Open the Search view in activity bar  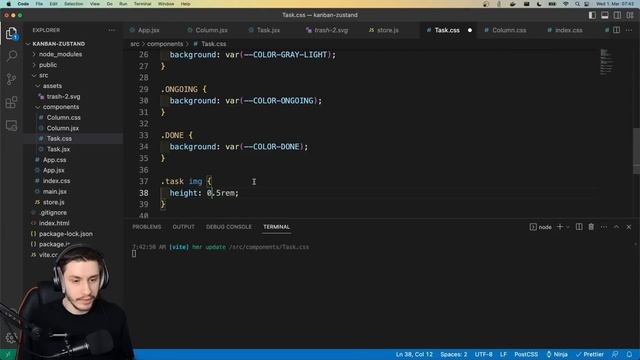(11, 56)
